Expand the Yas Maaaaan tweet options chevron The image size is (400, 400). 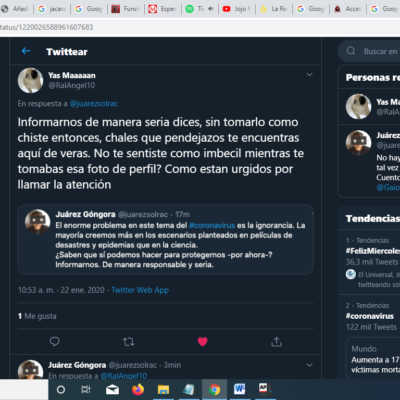(310, 74)
